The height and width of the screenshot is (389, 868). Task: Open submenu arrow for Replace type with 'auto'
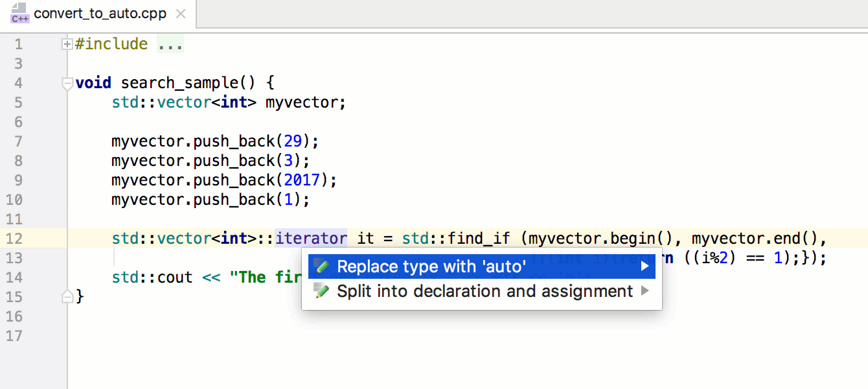pos(645,266)
